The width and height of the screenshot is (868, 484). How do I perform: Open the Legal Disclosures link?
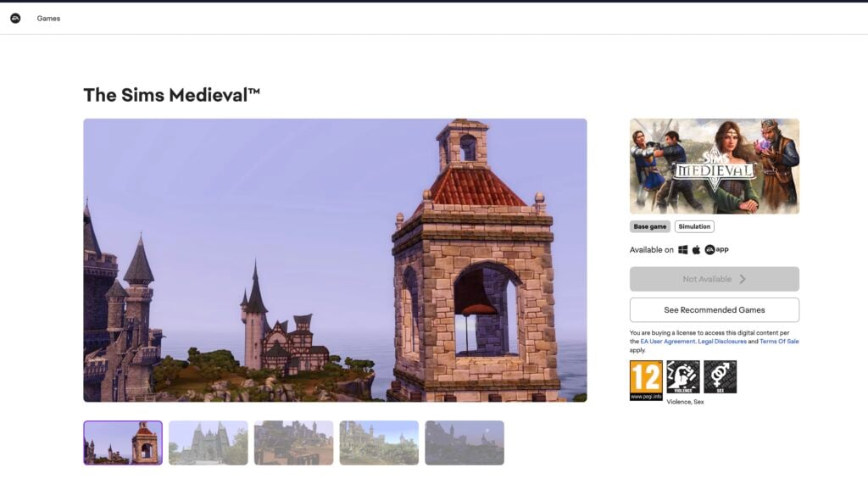click(x=722, y=342)
